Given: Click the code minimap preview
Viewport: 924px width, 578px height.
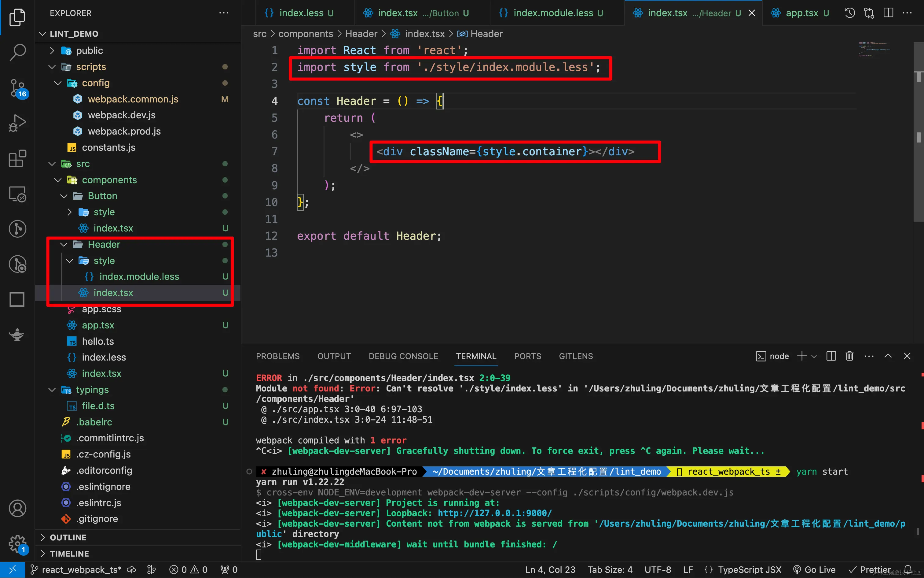Looking at the screenshot, I should (x=875, y=49).
